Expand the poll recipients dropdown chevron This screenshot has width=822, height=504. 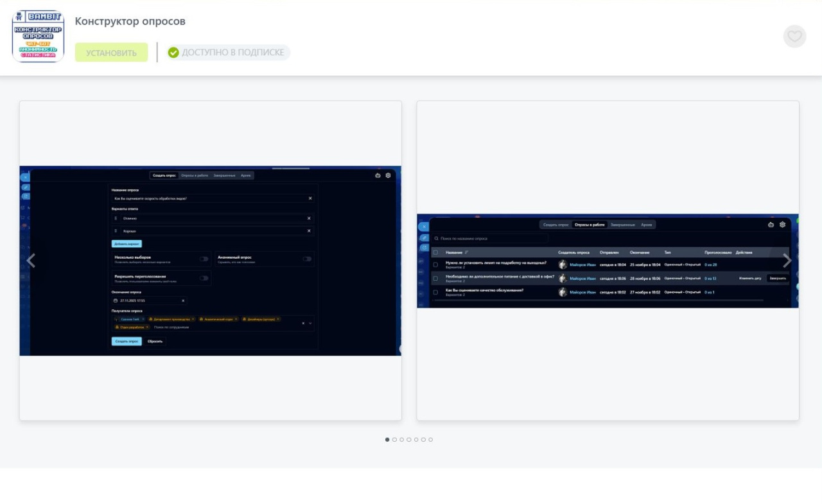coord(310,323)
